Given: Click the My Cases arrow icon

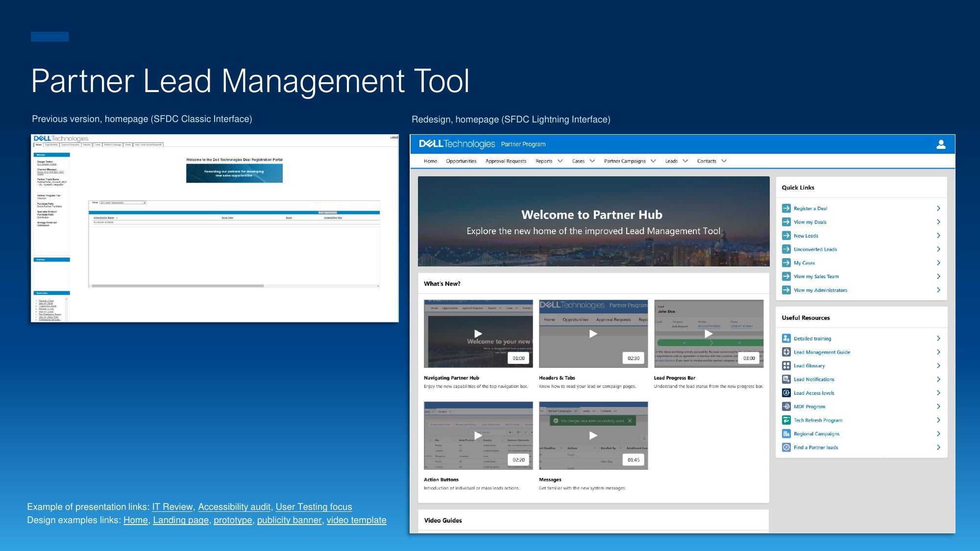Looking at the screenshot, I should [786, 263].
